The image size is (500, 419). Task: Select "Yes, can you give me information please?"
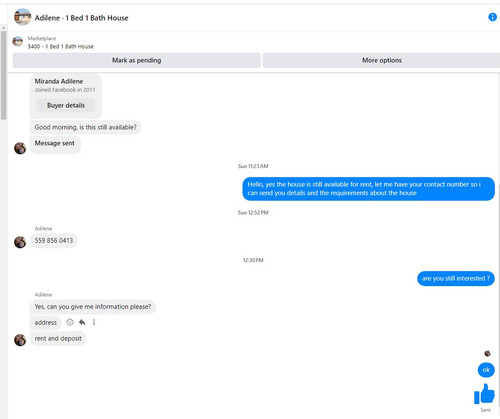[x=93, y=307]
